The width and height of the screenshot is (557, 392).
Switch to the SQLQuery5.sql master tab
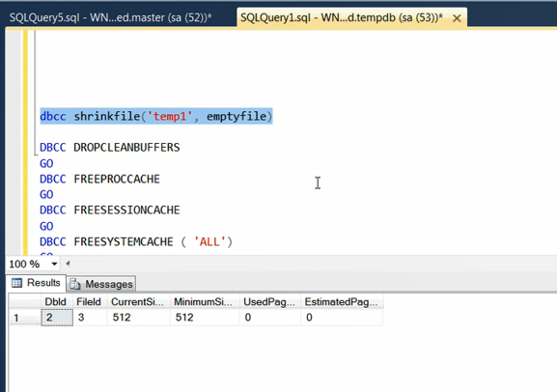(110, 17)
